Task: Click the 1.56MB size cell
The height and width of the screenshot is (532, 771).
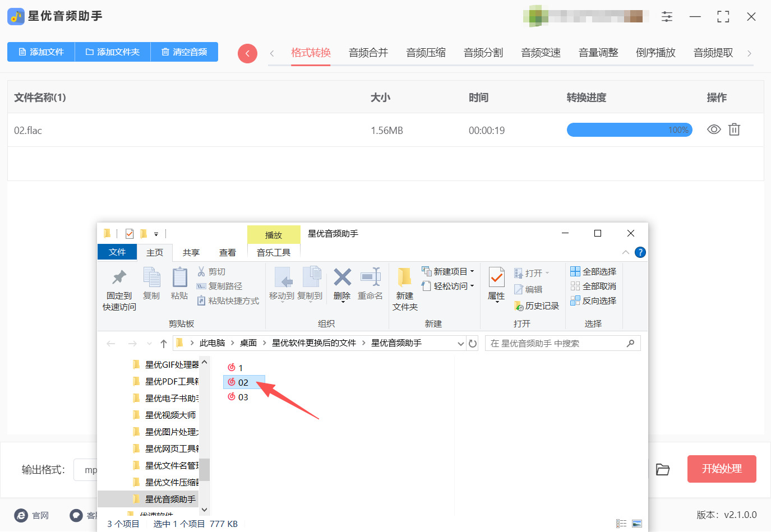Action: [387, 131]
